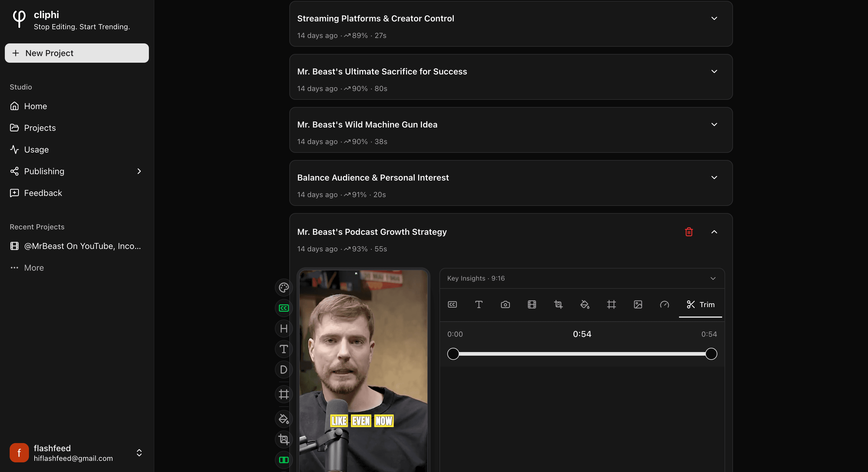Open the Usage page
This screenshot has height=472, width=868.
point(77,149)
